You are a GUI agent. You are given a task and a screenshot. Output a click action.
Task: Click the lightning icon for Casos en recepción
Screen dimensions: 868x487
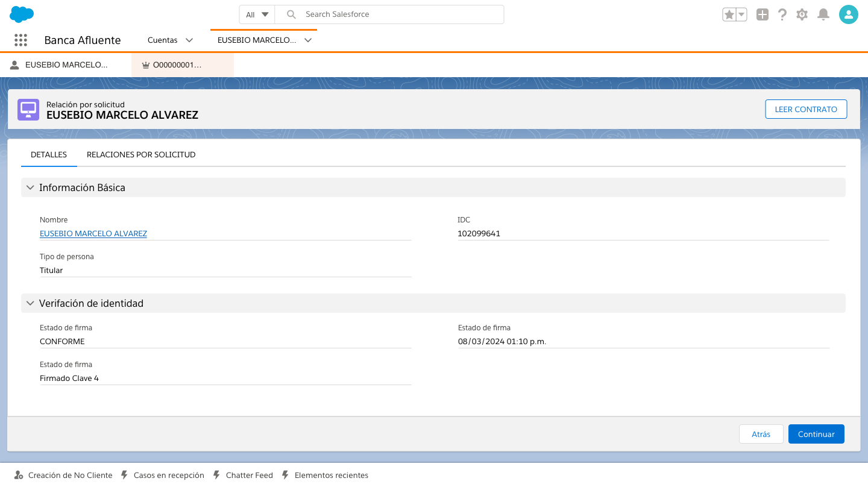tap(124, 475)
